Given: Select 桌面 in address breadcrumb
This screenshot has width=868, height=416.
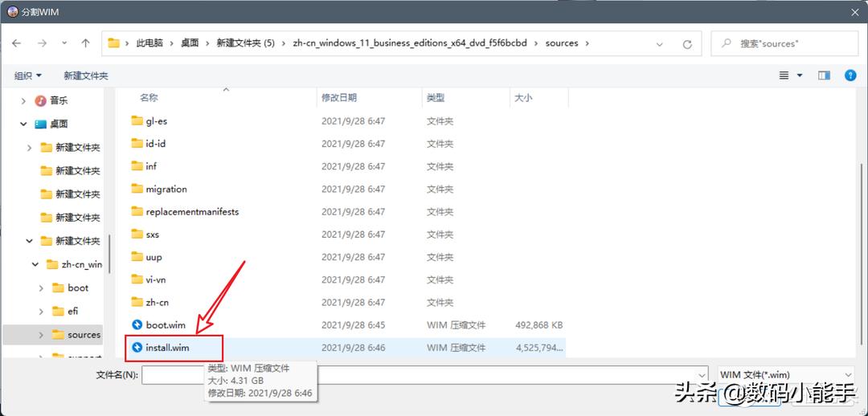Looking at the screenshot, I should (190, 43).
